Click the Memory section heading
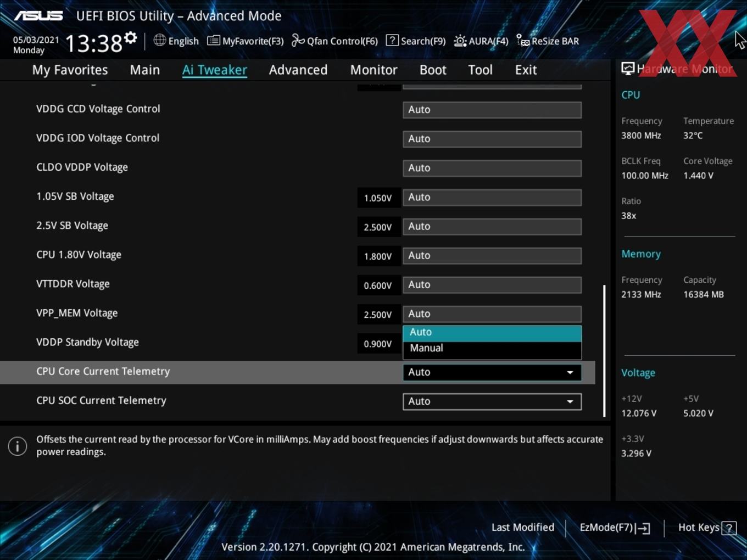The image size is (747, 560). tap(641, 254)
